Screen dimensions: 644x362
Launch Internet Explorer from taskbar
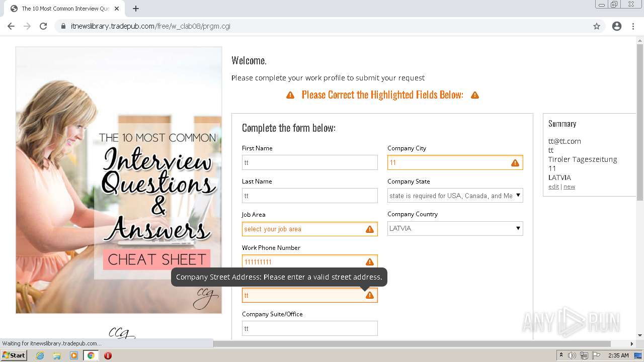coord(40,355)
